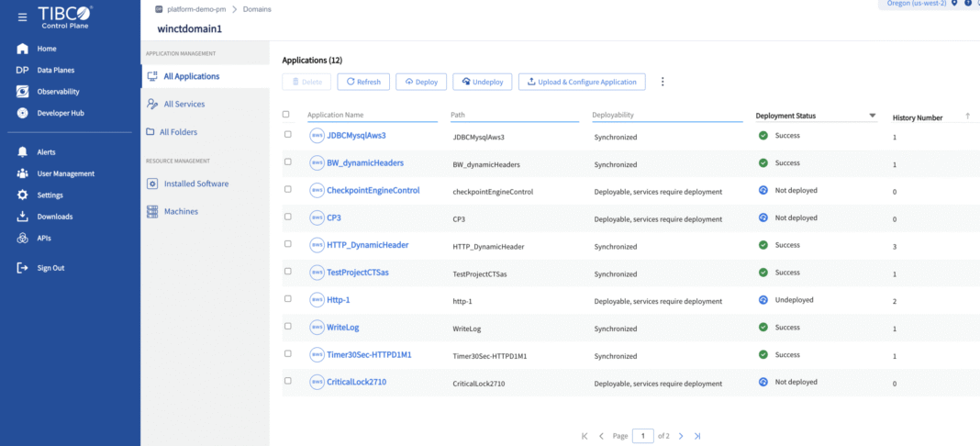Click the Machines server icon

152,211
